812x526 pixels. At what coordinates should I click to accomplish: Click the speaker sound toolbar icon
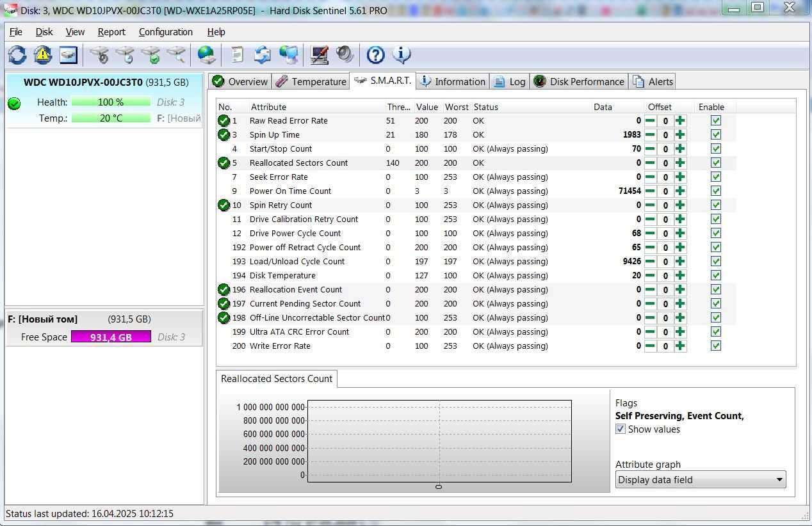click(345, 54)
